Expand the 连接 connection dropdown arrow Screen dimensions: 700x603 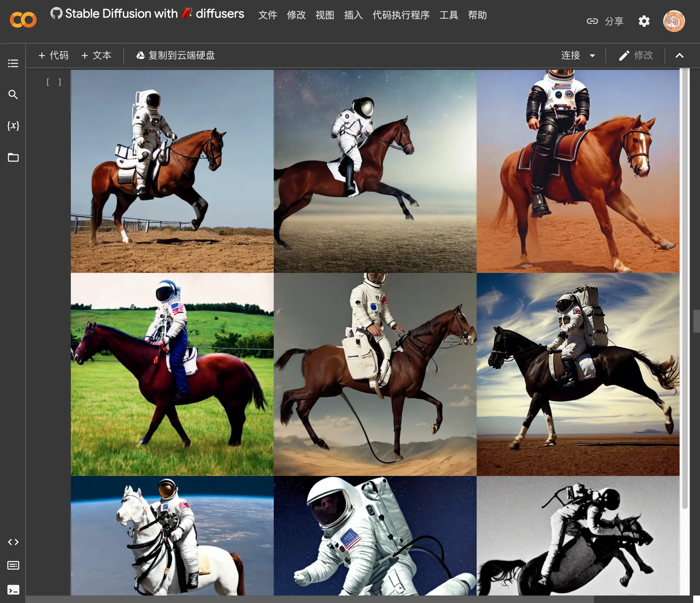[592, 56]
